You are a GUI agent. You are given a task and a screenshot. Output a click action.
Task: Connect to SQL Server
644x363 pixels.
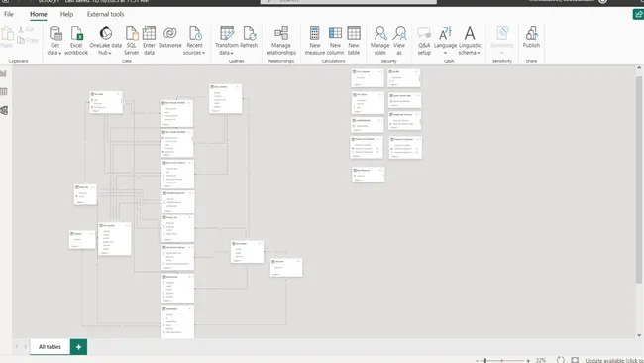coord(132,40)
